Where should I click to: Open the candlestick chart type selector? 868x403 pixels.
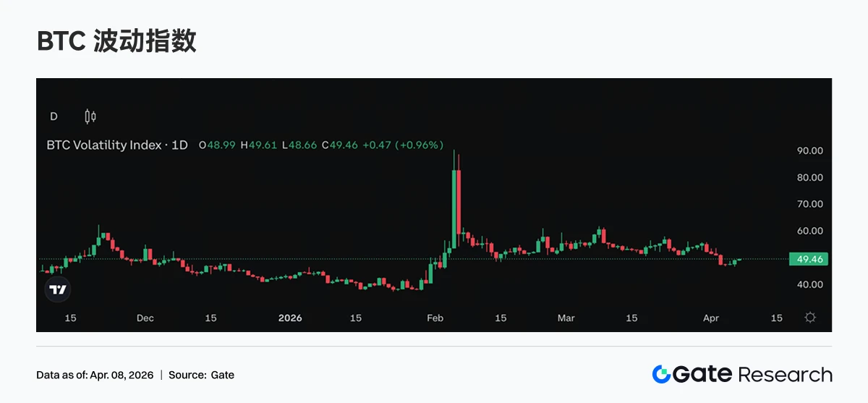pyautogui.click(x=90, y=116)
